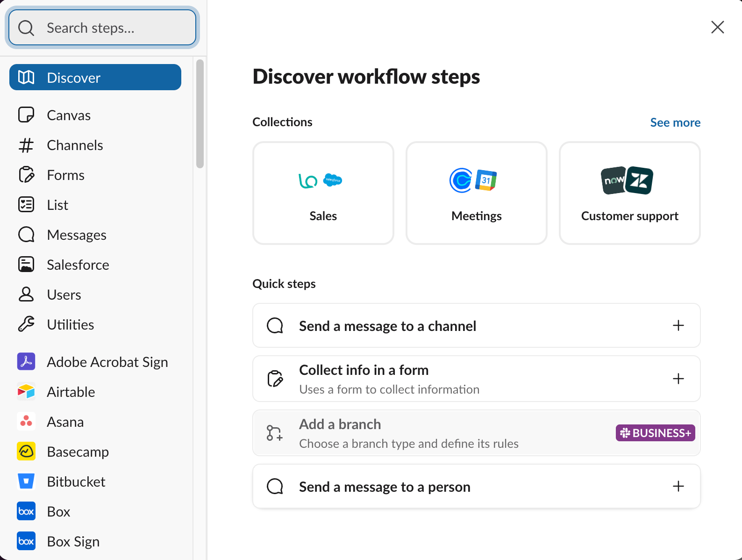Click the Discover map icon in the sidebar
The height and width of the screenshot is (560, 742).
(26, 77)
